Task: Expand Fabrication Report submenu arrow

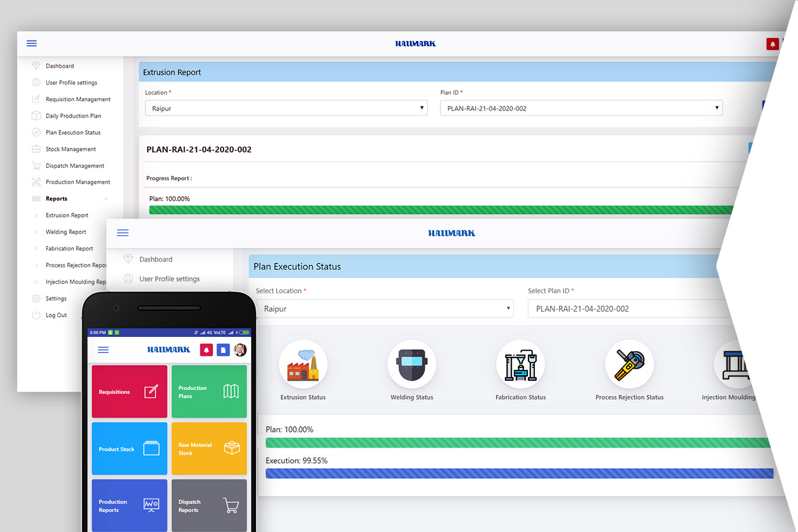Action: (36, 248)
